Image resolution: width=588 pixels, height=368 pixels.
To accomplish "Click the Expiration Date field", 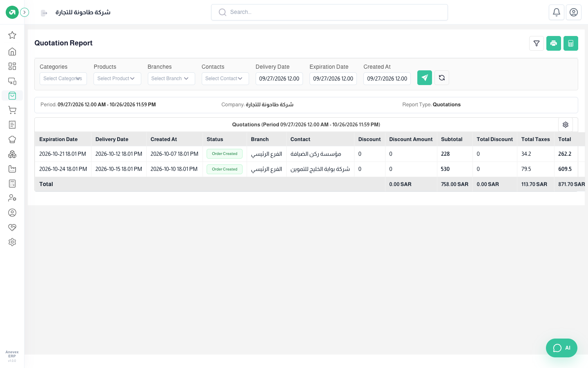I will point(333,79).
